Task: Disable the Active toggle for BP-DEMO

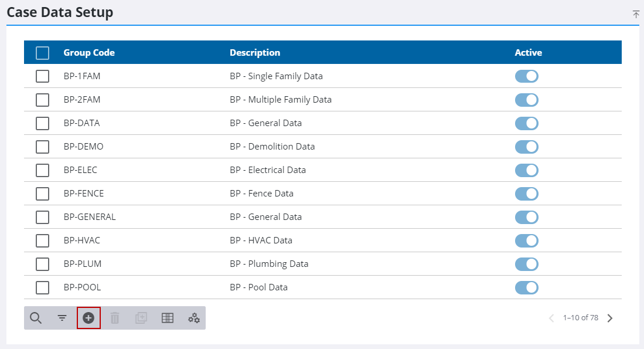Action: pyautogui.click(x=526, y=147)
